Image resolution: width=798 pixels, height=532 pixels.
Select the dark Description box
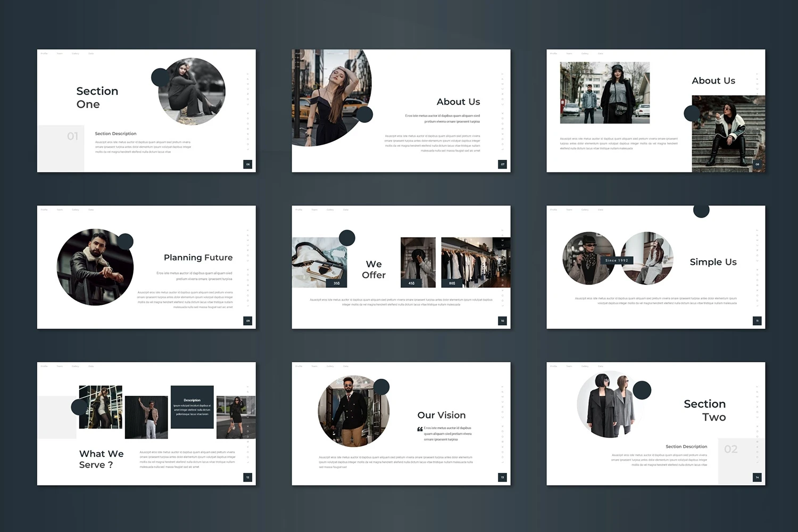point(192,407)
